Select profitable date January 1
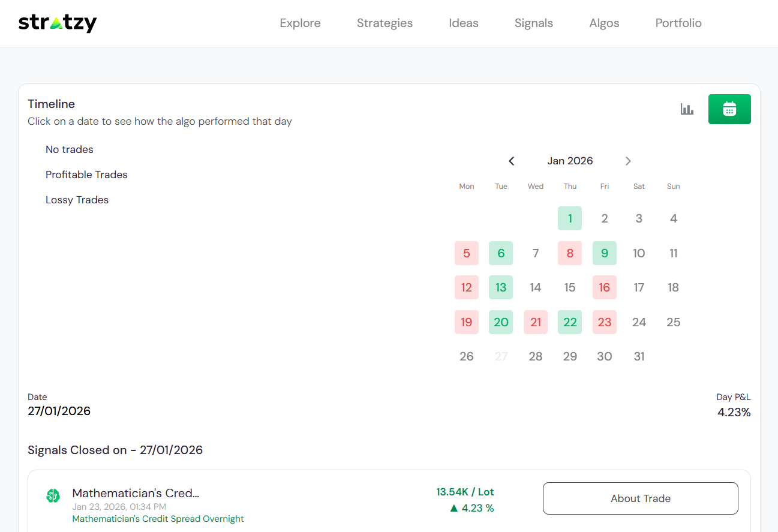The height and width of the screenshot is (532, 778). coord(569,218)
